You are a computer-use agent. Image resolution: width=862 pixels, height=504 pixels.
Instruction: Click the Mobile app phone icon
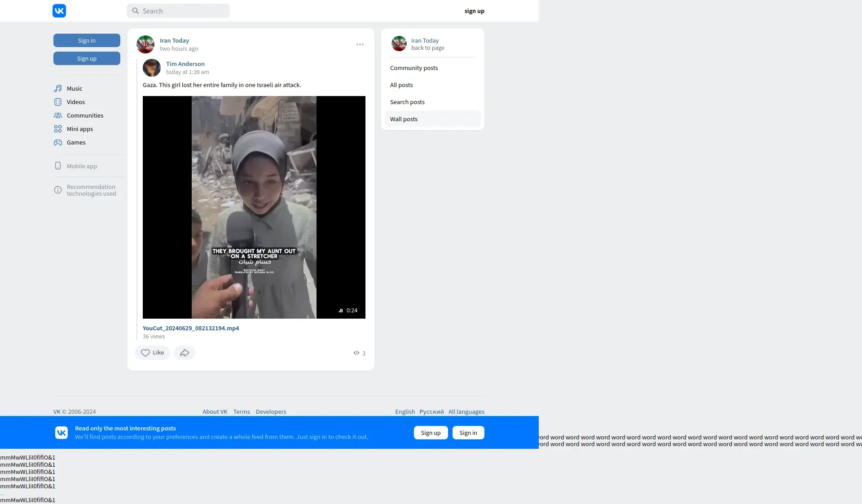(58, 166)
